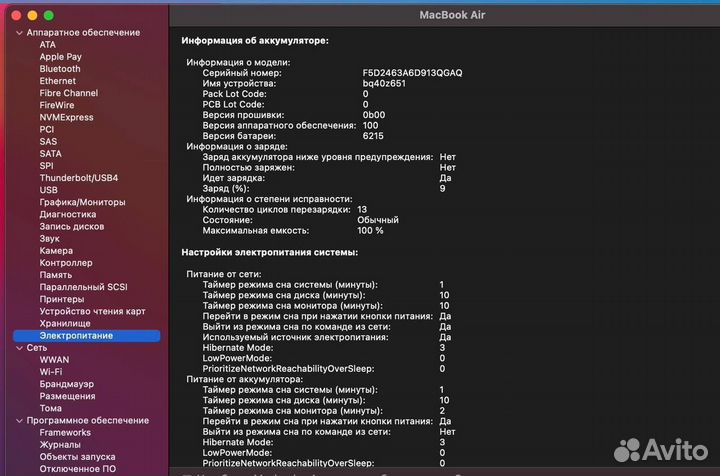Select USB in the sidebar
Viewport: 720px width, 476px height.
(x=48, y=190)
